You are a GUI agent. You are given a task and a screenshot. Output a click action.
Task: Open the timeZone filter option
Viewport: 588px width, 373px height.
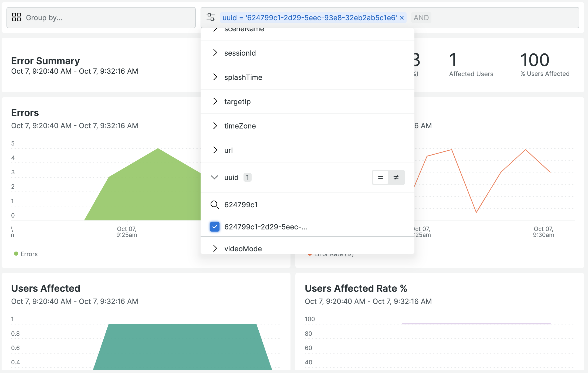[x=240, y=126]
